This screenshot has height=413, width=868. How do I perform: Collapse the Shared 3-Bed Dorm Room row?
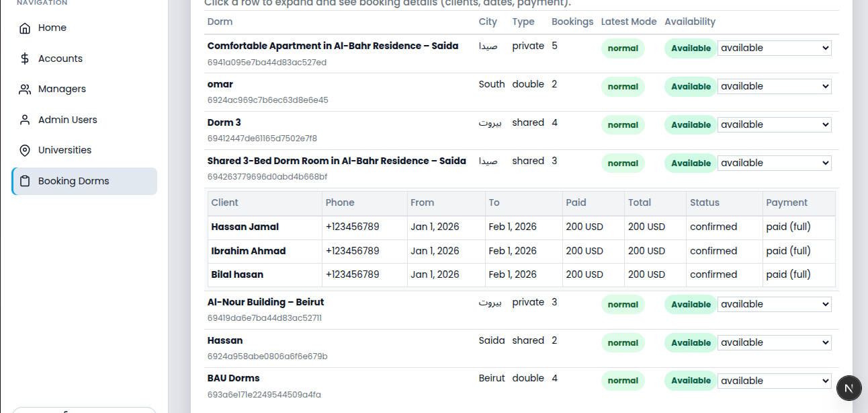tap(337, 161)
